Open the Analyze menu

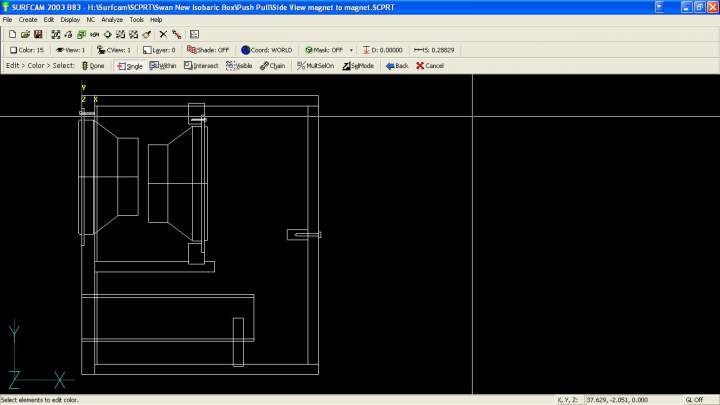pyautogui.click(x=112, y=19)
